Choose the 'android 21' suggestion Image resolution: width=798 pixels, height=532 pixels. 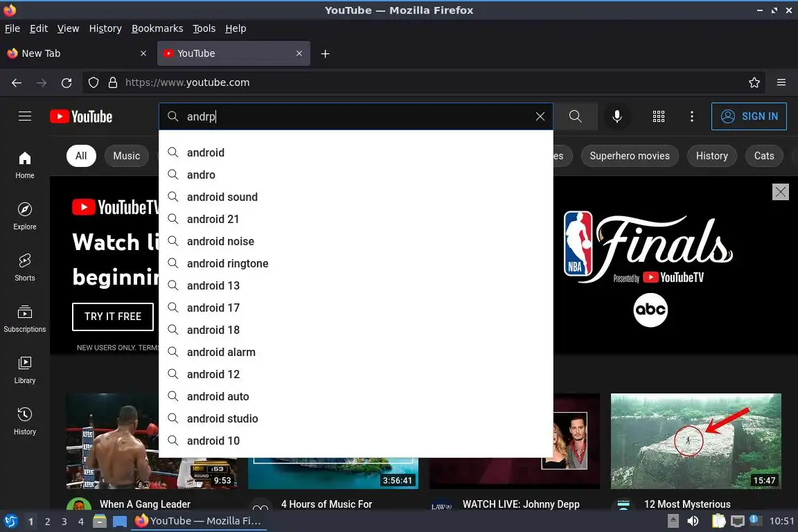tap(356, 219)
